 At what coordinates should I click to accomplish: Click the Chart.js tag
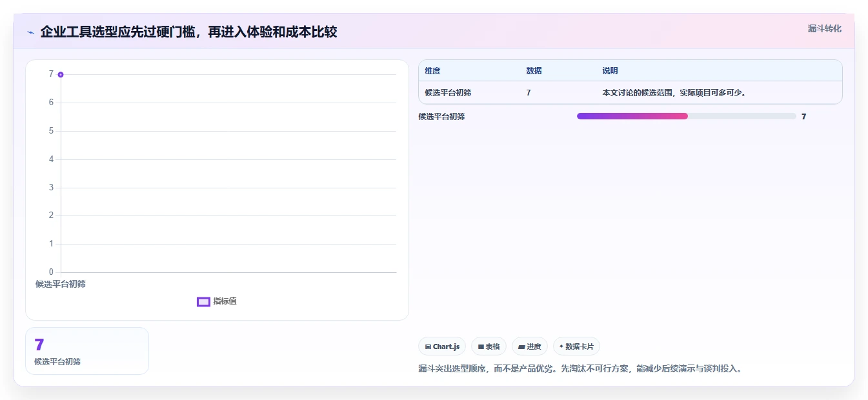442,346
